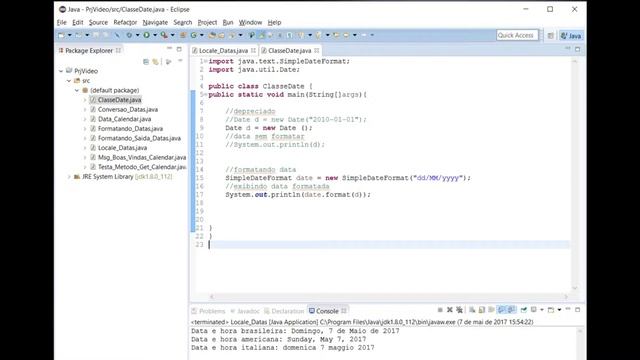Select Data_Calendar.java in Package Explorer
The height and width of the screenshot is (360, 640).
(x=124, y=119)
